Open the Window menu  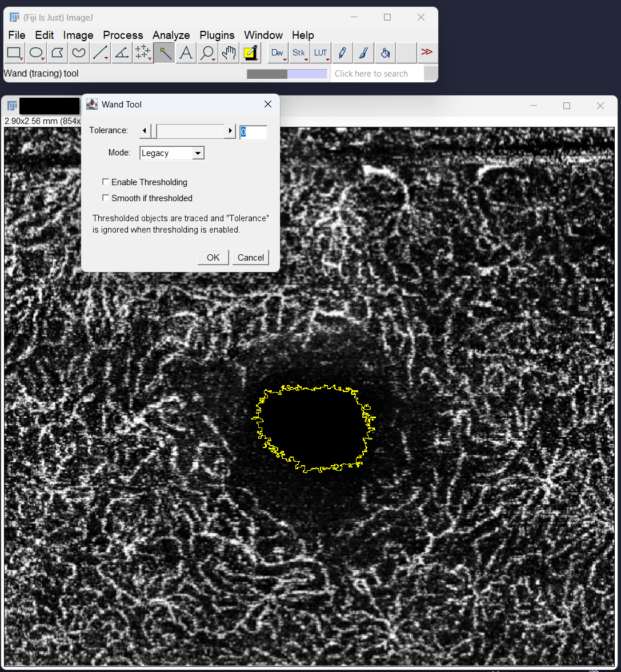pos(263,35)
